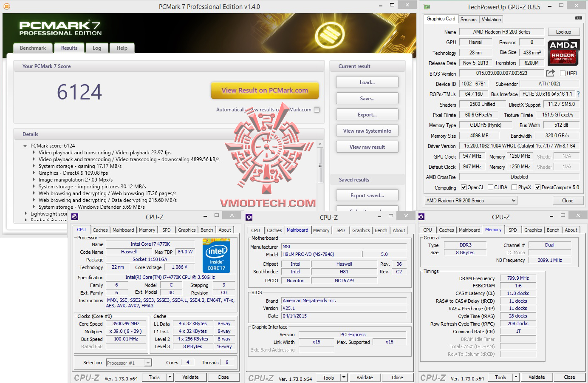Click the Export saved button under Saved results

point(367,195)
